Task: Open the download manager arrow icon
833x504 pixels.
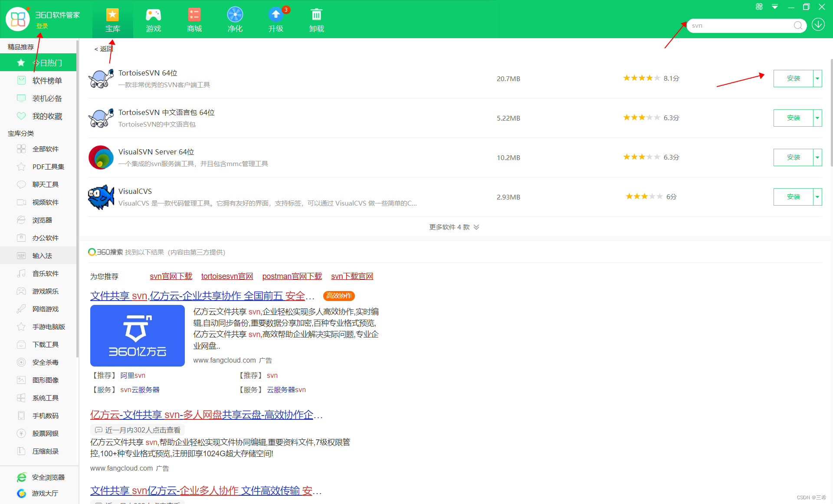Action: (x=818, y=25)
